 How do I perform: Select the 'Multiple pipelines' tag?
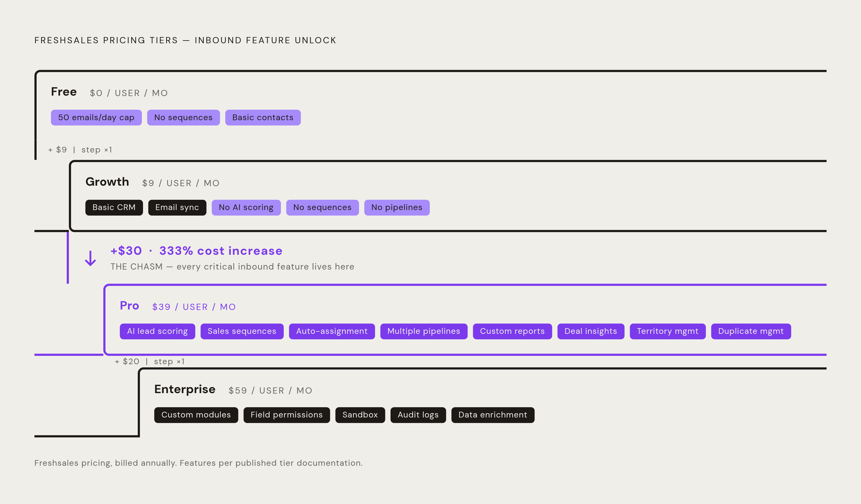424,331
